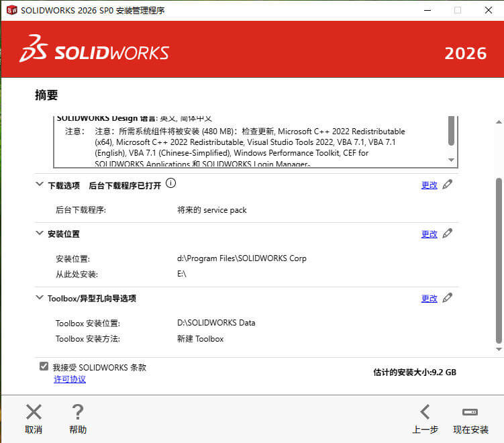
Task: Collapse the 安装位置 section
Action: point(40,233)
